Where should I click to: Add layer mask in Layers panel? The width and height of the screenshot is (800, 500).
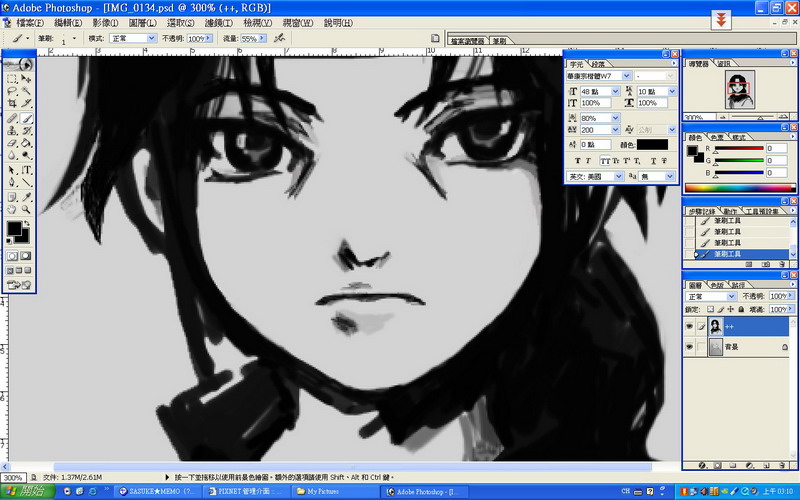pos(717,465)
